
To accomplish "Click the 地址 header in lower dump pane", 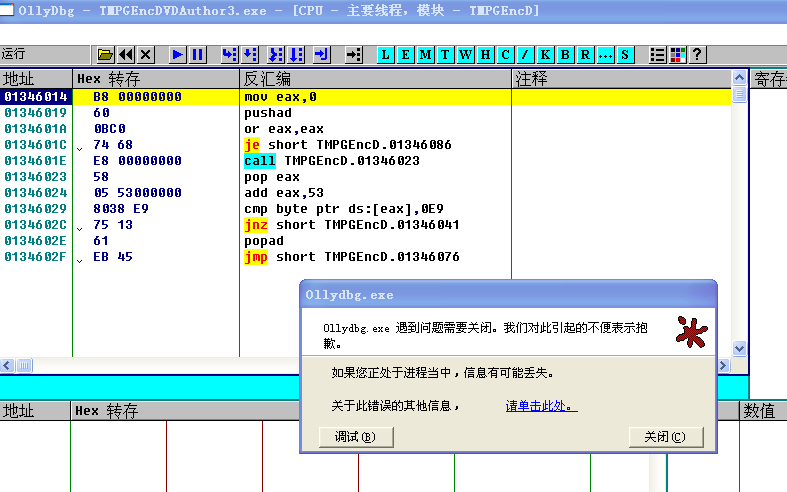I will [35, 411].
